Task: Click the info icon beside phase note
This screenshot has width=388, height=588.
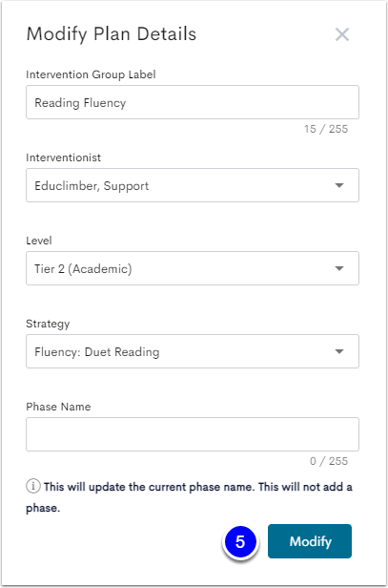Action: 33,487
